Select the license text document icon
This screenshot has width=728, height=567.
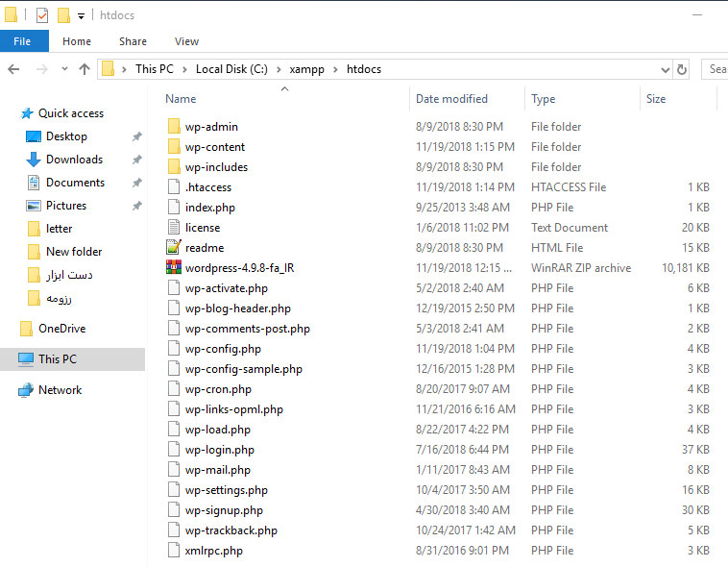pos(174,227)
